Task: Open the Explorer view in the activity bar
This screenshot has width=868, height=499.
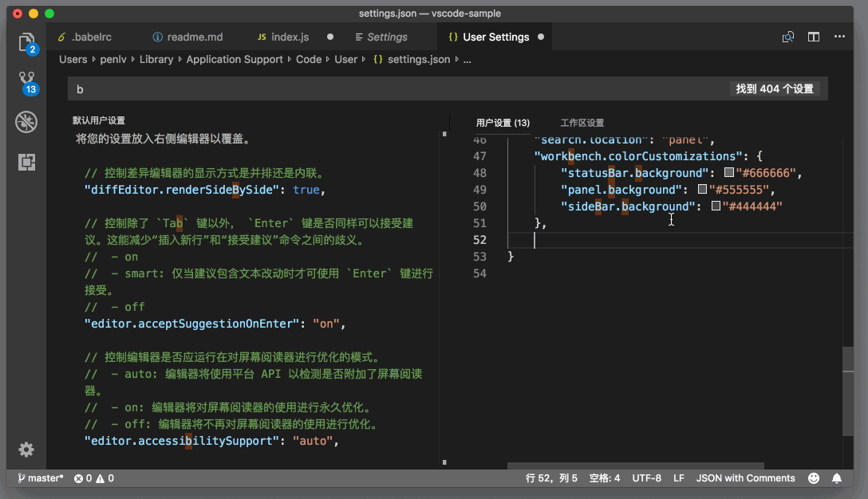Action: 26,42
